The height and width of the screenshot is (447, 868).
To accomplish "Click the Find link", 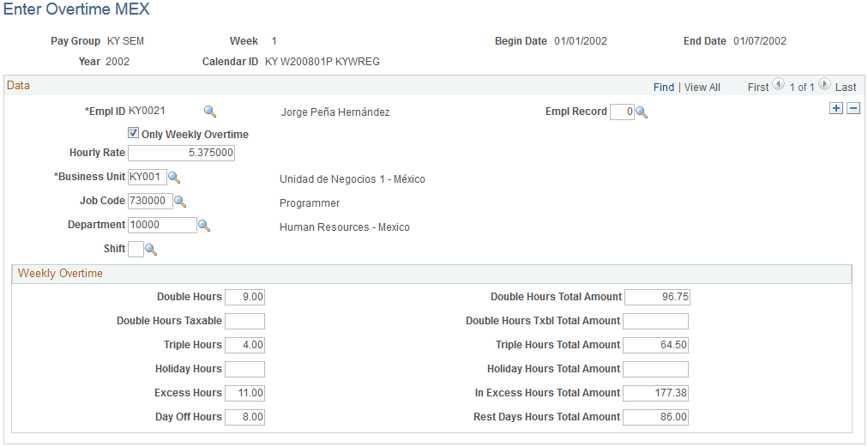I will pos(664,87).
